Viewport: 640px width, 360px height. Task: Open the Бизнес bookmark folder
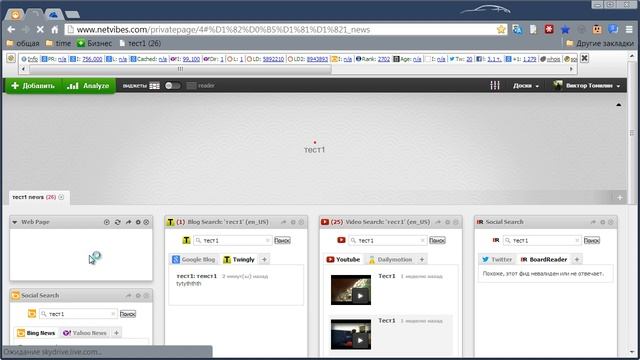pos(95,43)
